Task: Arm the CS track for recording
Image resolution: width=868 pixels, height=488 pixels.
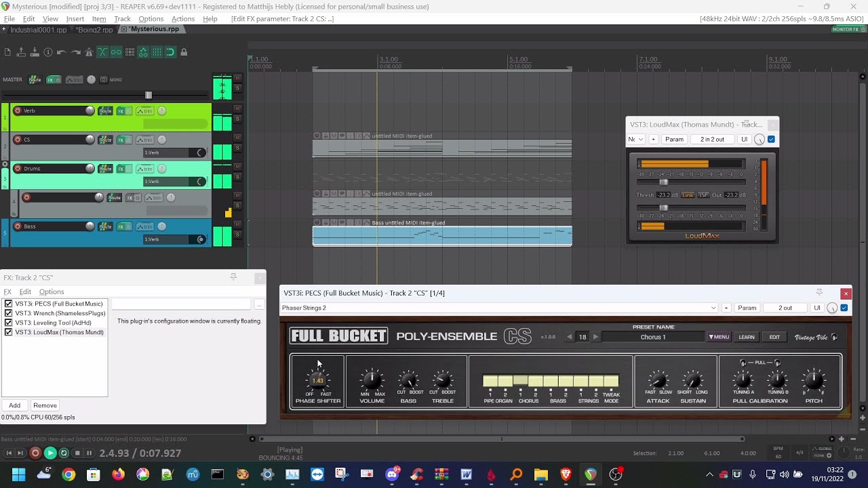Action: (x=18, y=140)
